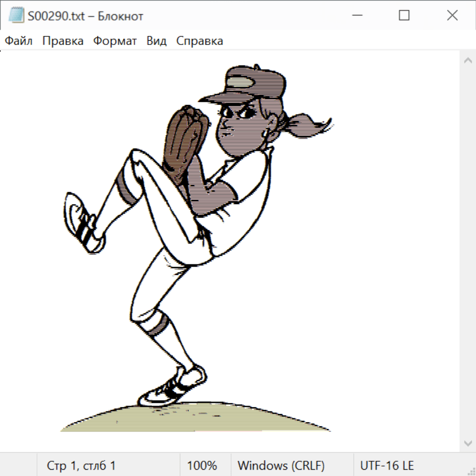Click the 'Стр 1, стлб 1' status field
Viewport: 476px width, 476px height.
click(81, 466)
